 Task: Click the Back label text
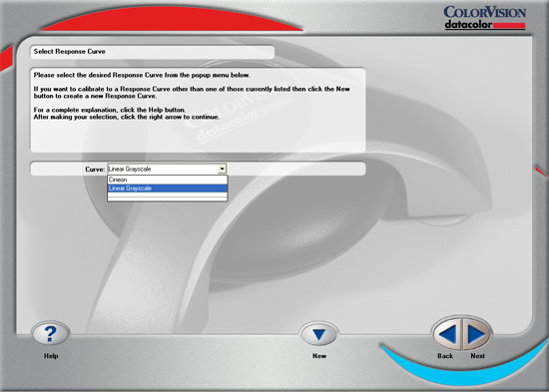(445, 356)
